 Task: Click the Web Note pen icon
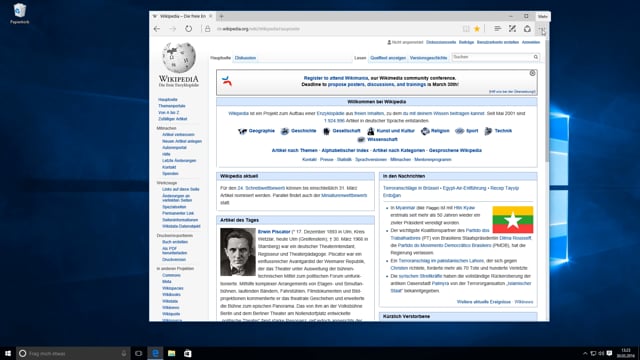click(x=512, y=29)
